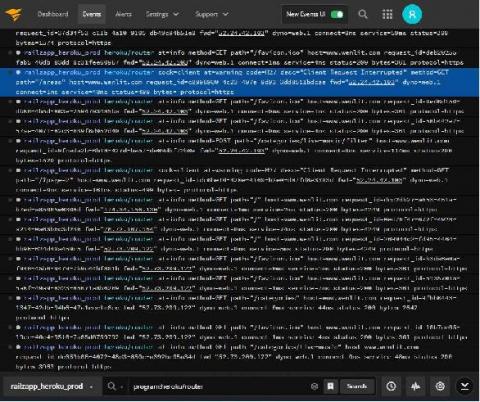480x402 pixels.
Task: Toggle the New Events UI switch
Action: (x=337, y=14)
